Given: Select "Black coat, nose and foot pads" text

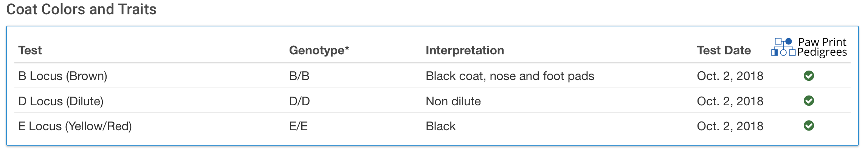Looking at the screenshot, I should coord(510,76).
